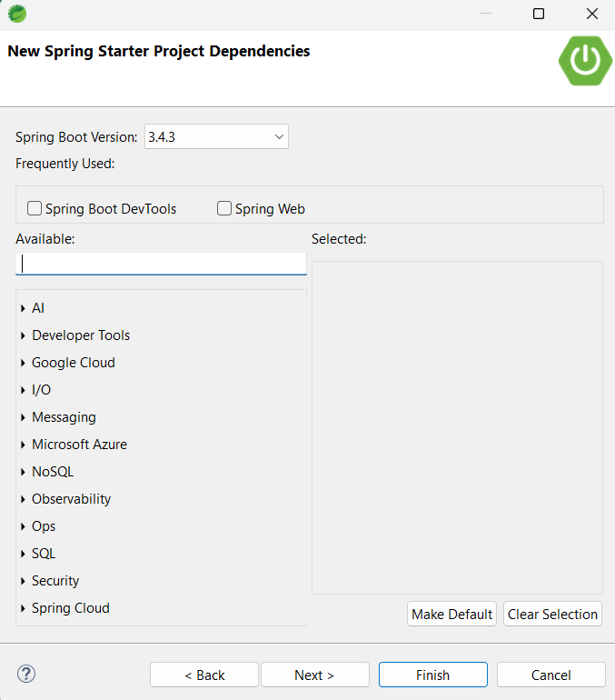The height and width of the screenshot is (700, 615).
Task: Enable the Spring Boot DevTools checkbox
Action: point(35,208)
